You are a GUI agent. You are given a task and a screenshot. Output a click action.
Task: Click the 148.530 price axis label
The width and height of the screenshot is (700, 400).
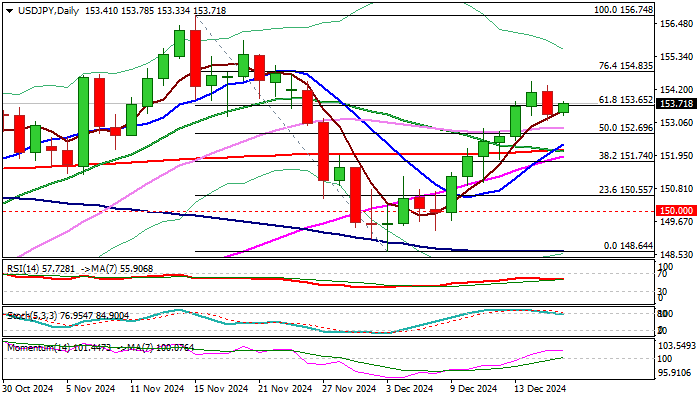click(x=678, y=255)
